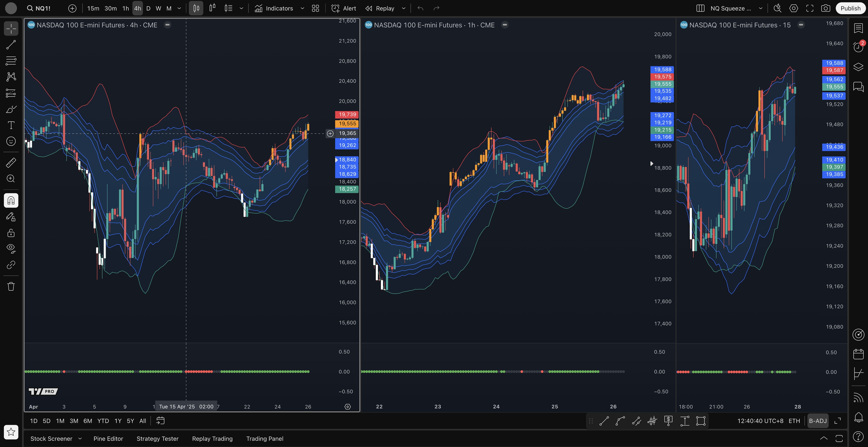868x447 pixels.
Task: Open the Pine Editor tab
Action: [108, 439]
